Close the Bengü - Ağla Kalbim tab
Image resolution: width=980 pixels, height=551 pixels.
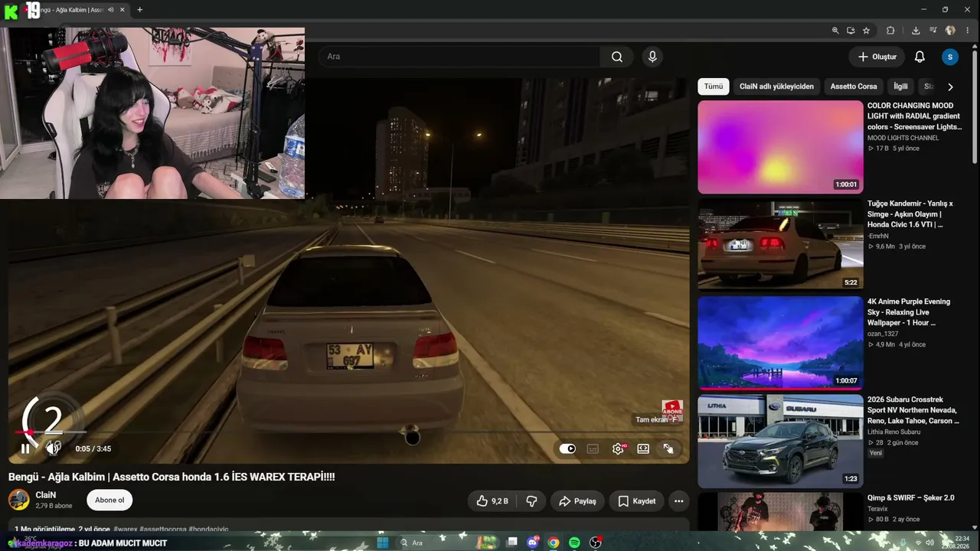click(122, 10)
